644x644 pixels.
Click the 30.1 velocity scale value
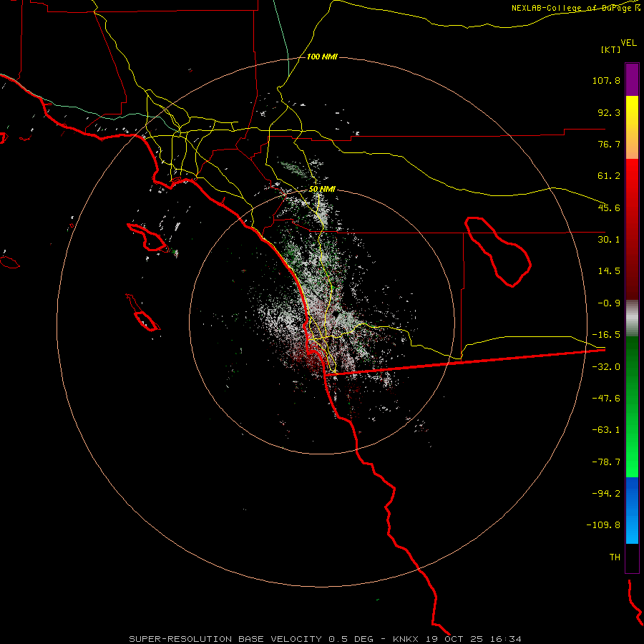coord(609,240)
